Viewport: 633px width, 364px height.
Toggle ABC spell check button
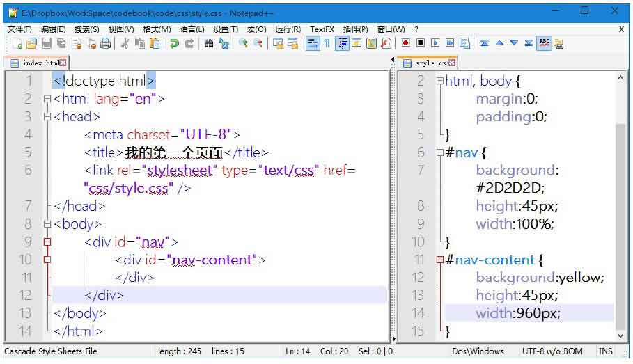click(x=544, y=43)
